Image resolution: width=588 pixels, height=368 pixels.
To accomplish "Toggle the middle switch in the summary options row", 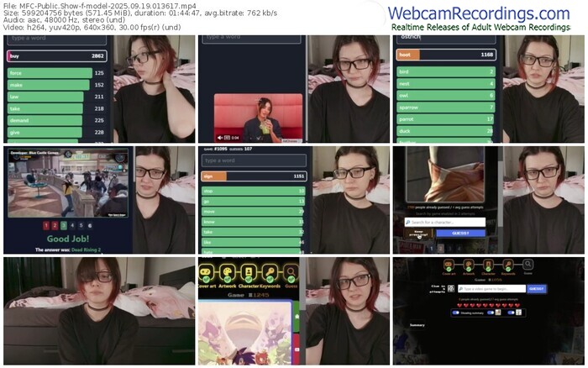I will (x=491, y=313).
